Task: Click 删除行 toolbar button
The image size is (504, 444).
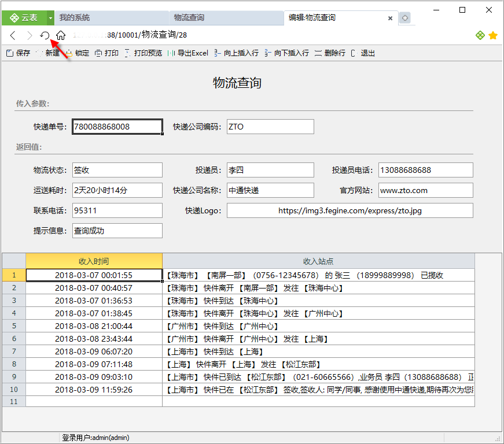Action: (330, 53)
